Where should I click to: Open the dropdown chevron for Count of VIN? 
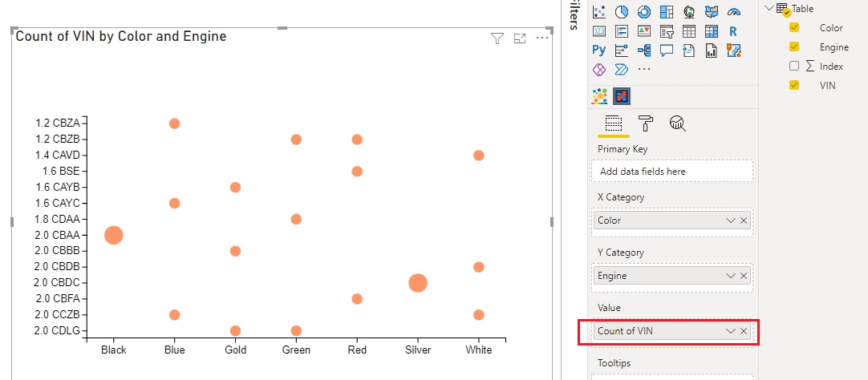coord(731,331)
